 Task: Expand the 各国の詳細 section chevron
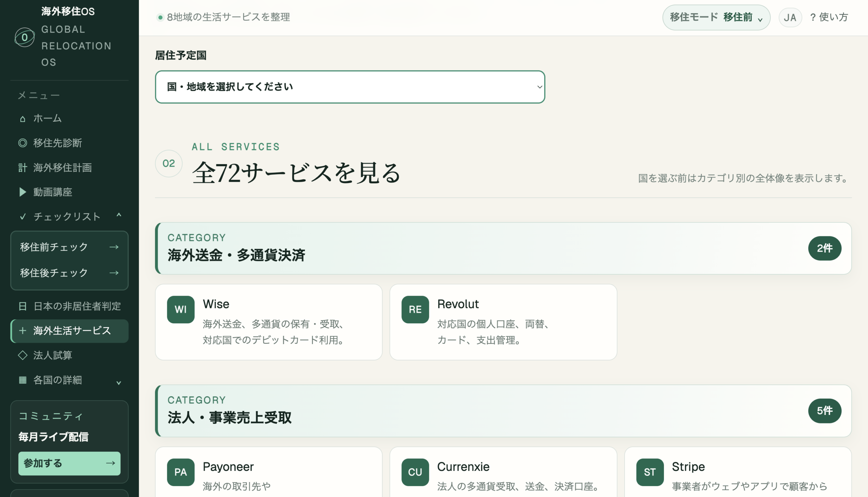click(x=119, y=383)
